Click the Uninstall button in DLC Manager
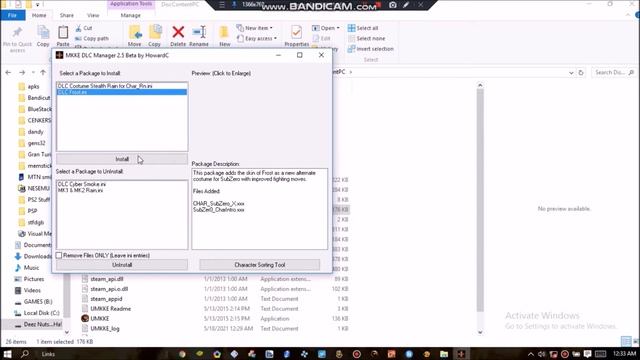Viewport: 640px width, 360px height. click(122, 265)
